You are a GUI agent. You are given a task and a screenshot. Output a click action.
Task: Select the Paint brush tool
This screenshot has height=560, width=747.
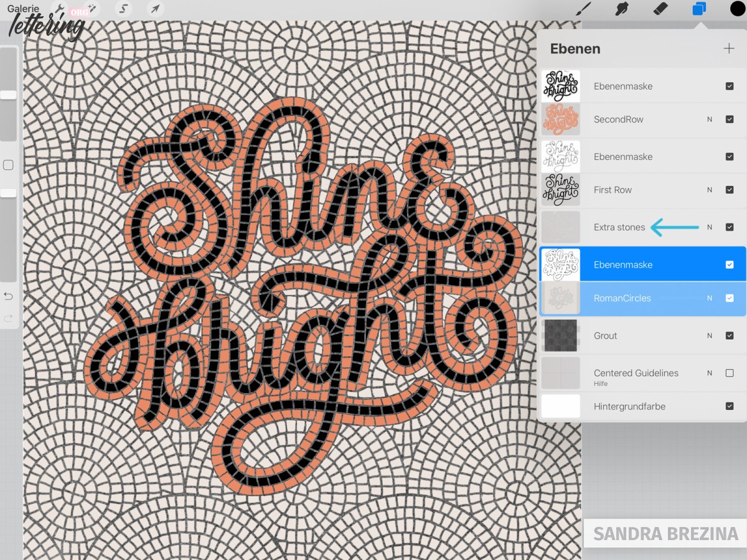point(583,9)
